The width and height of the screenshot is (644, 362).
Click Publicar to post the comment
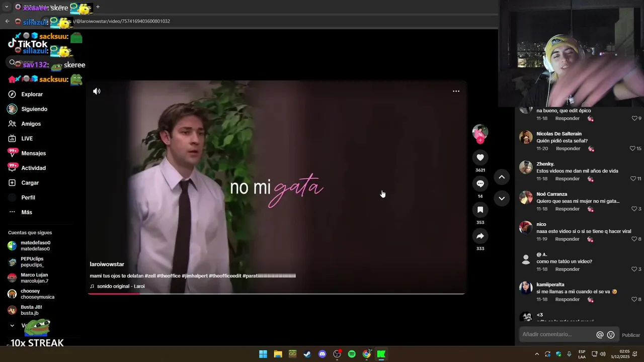(x=631, y=335)
